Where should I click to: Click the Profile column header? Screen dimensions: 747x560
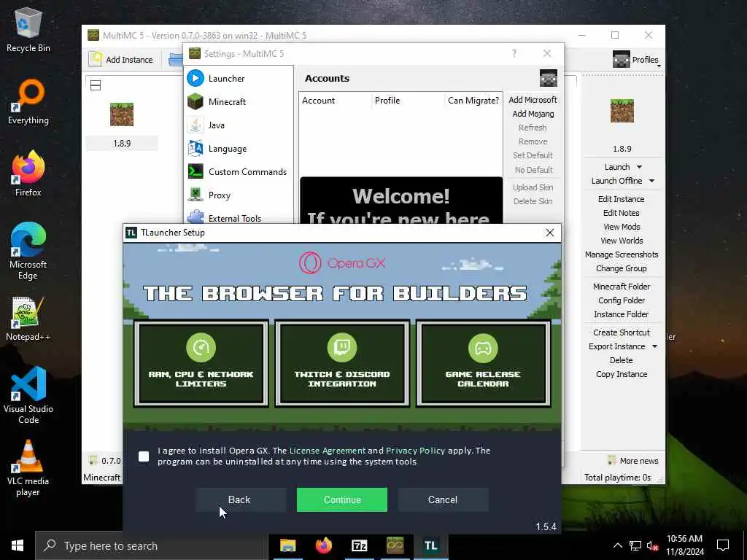(408, 101)
